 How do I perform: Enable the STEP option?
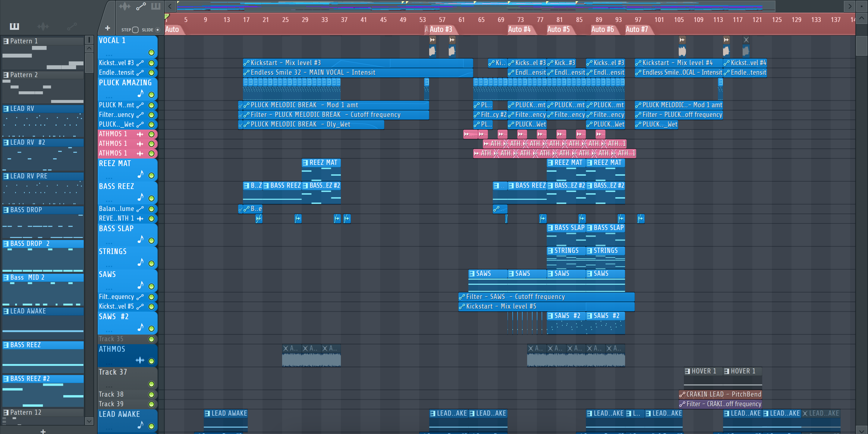(135, 30)
